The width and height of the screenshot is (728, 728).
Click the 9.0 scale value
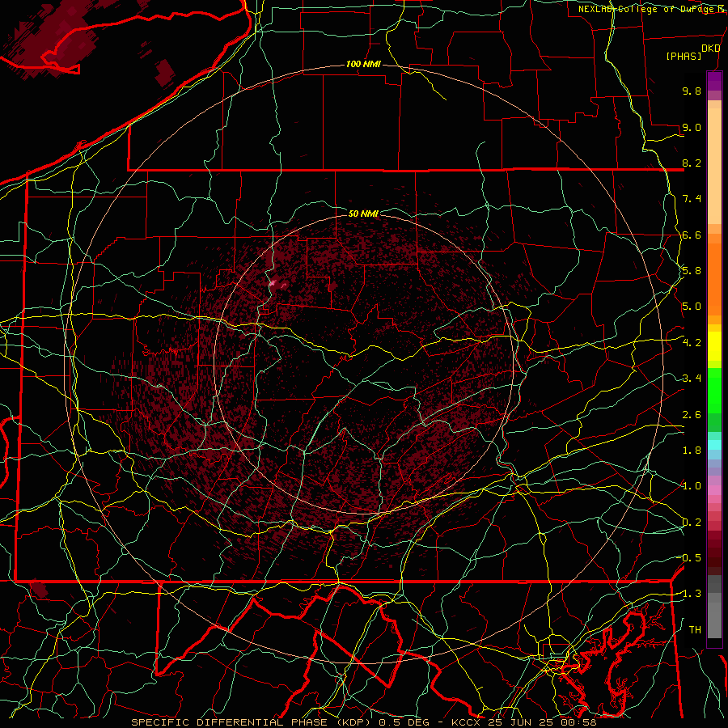coord(692,127)
